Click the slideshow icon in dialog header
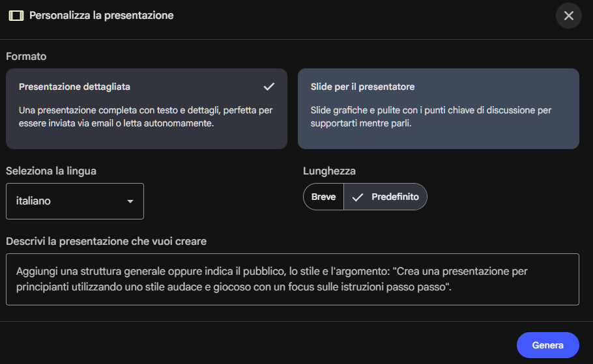593x364 pixels. [16, 15]
